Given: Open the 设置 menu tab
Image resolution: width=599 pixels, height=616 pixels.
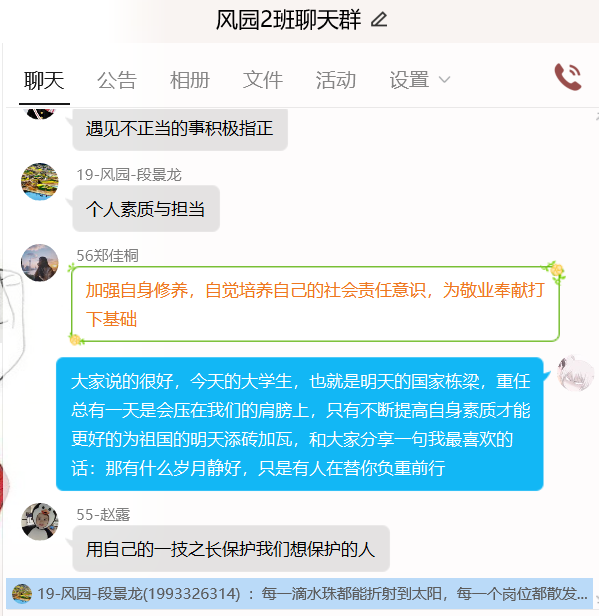Looking at the screenshot, I should point(409,80).
